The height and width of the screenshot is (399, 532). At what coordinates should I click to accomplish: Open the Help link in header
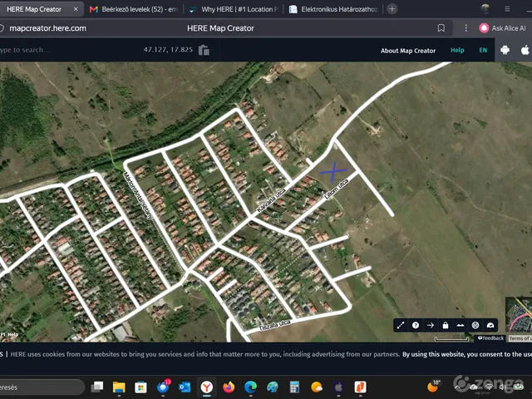pos(457,50)
